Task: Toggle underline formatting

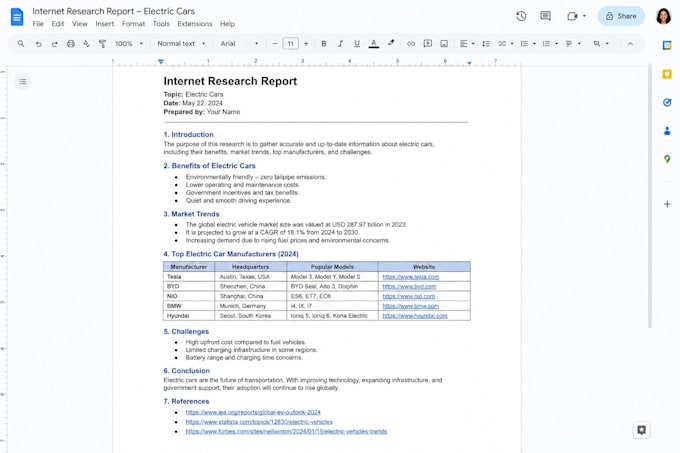Action: coord(356,44)
